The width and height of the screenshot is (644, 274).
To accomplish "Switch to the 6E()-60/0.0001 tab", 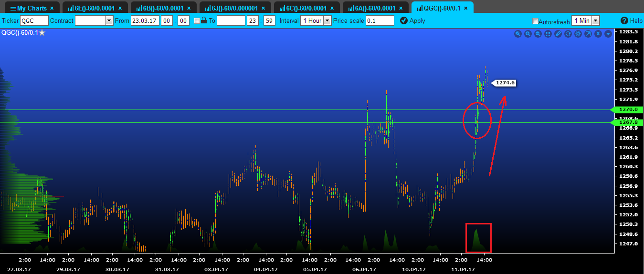I will [95, 8].
